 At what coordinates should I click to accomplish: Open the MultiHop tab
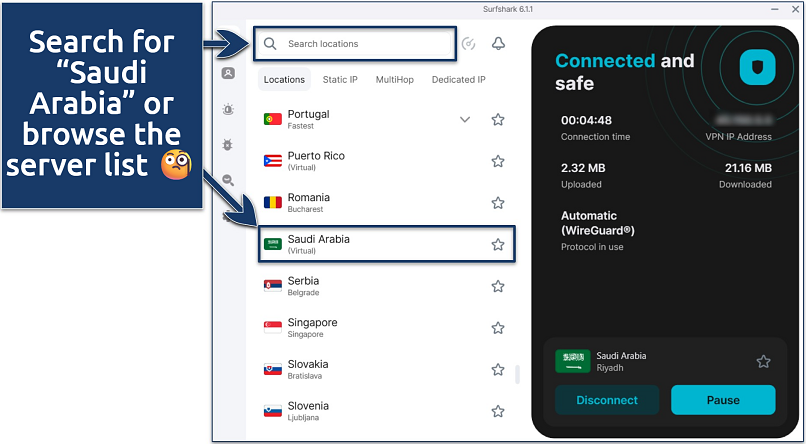[394, 79]
